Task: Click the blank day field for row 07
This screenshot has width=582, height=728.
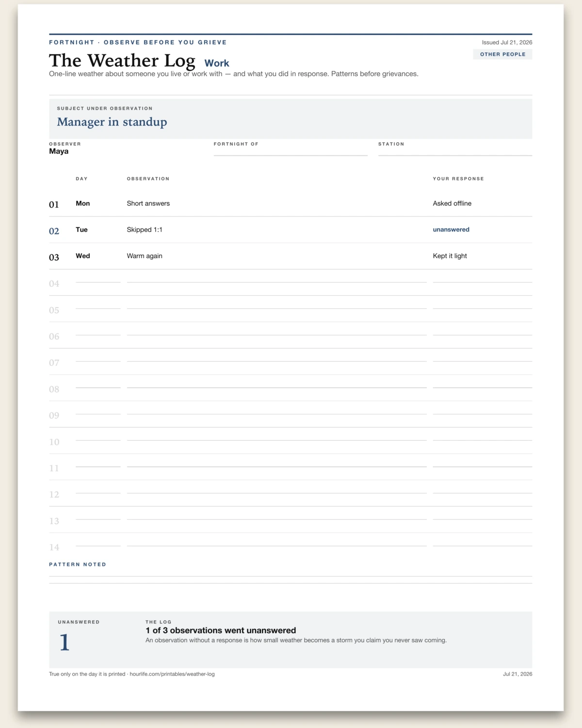Action: tap(98, 357)
